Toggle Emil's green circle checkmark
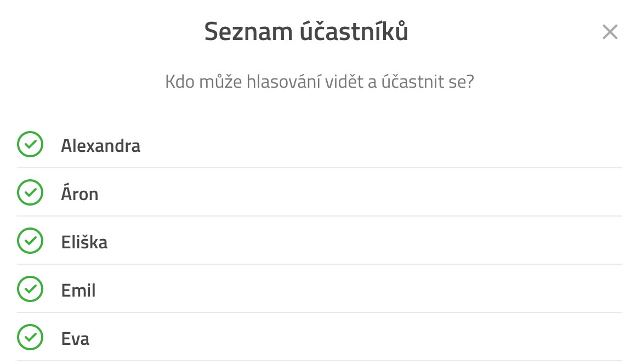637x364 pixels. click(x=30, y=289)
